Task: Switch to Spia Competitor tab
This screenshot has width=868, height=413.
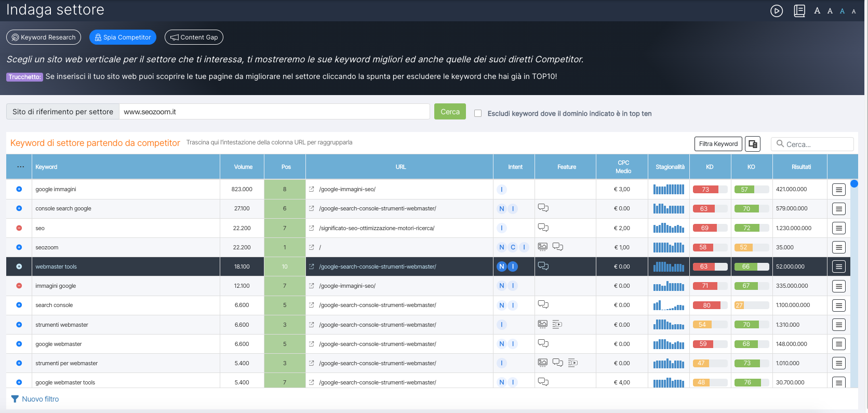Action: coord(123,37)
